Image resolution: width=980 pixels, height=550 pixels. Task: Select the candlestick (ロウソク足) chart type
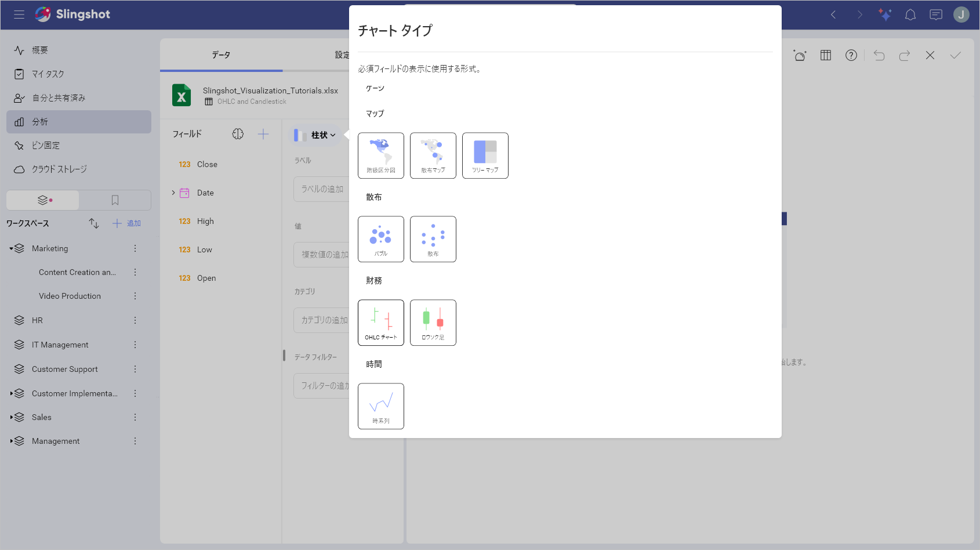[x=433, y=323]
